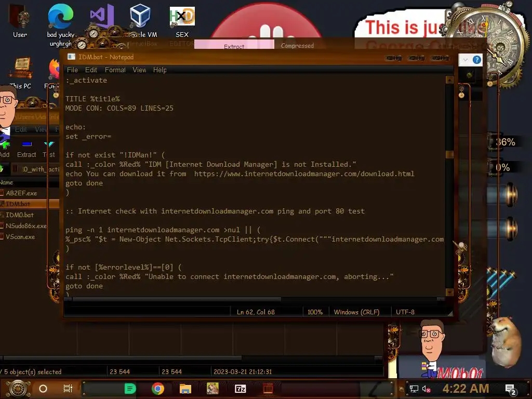Click the Add button in 7-Zip toolbar

coord(5,149)
